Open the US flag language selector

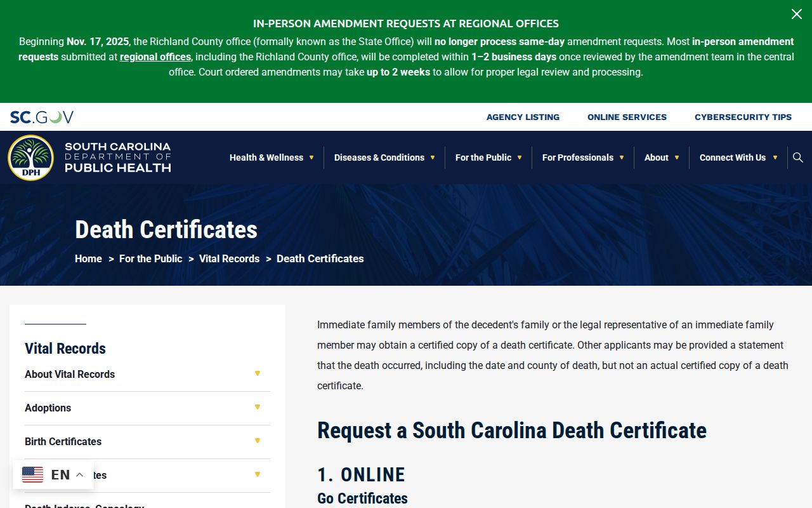[53, 474]
